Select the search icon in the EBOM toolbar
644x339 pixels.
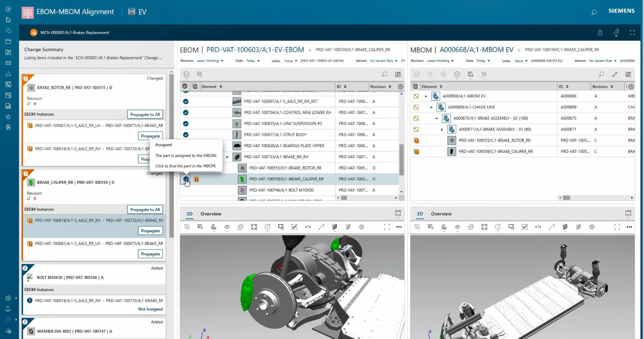(x=384, y=74)
